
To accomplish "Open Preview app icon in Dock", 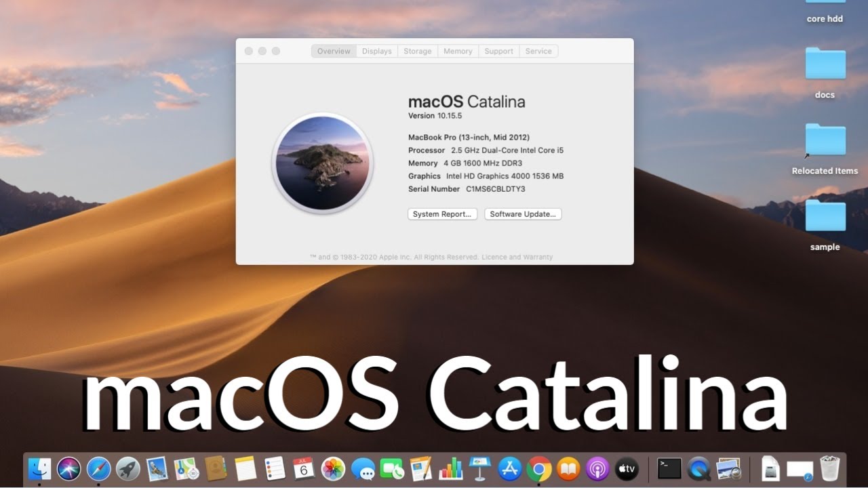I will click(729, 468).
